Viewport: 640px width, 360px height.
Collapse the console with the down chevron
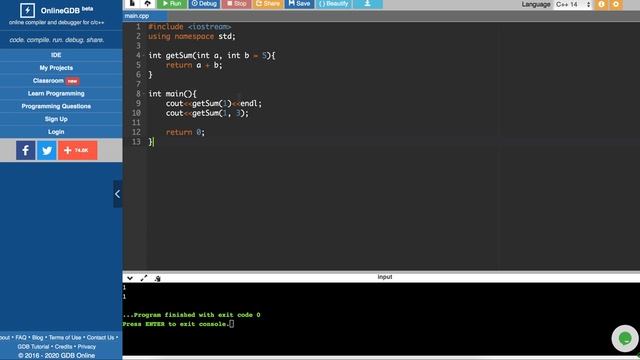130,278
